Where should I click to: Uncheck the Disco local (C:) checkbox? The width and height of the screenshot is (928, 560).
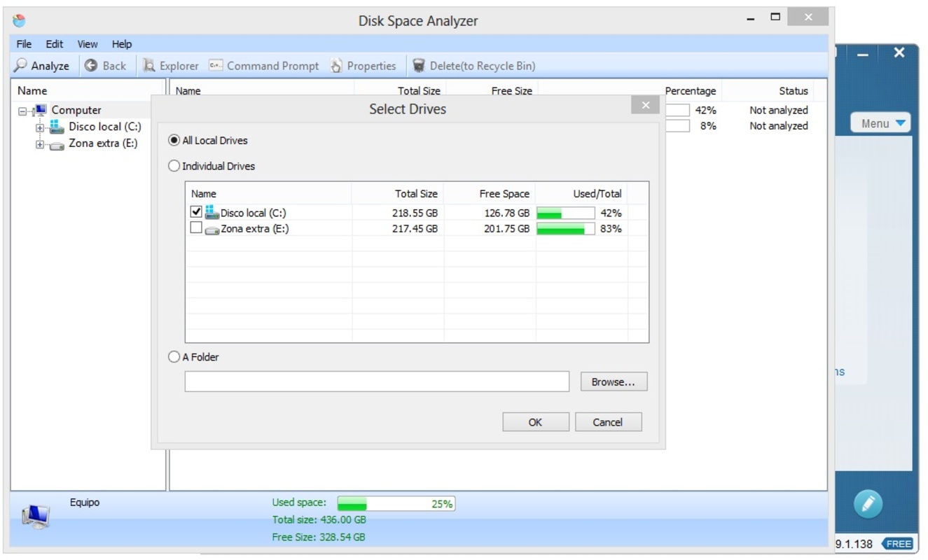pos(196,212)
